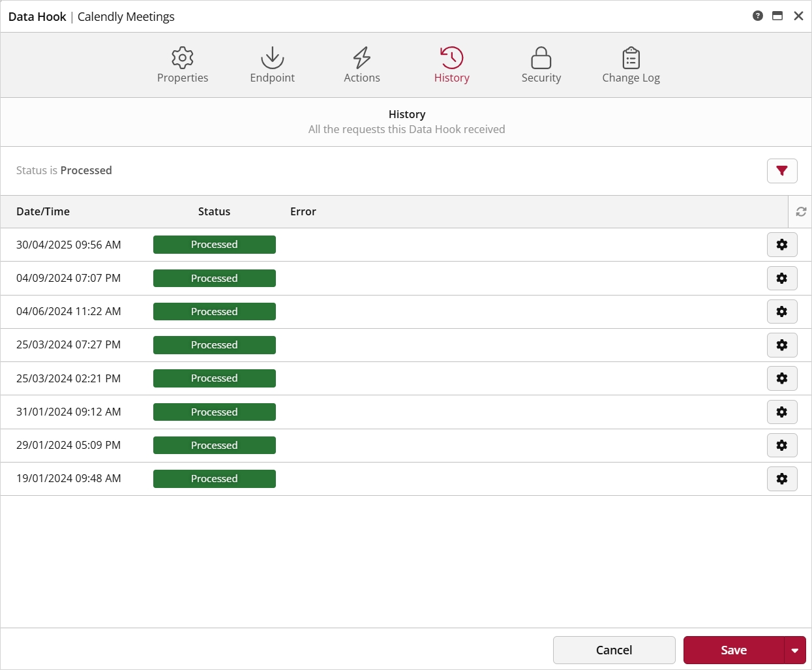
Task: Click Processed badge for 25/03/2024 02:21 PM
Action: [215, 378]
